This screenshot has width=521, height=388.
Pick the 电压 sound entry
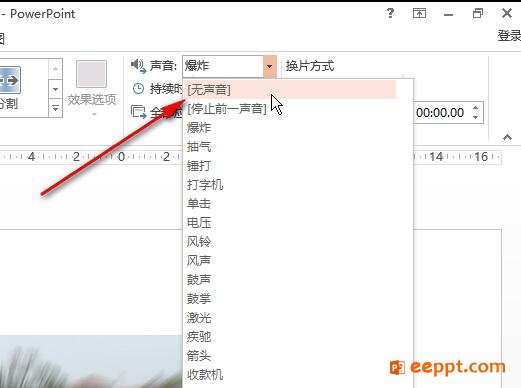(x=289, y=223)
